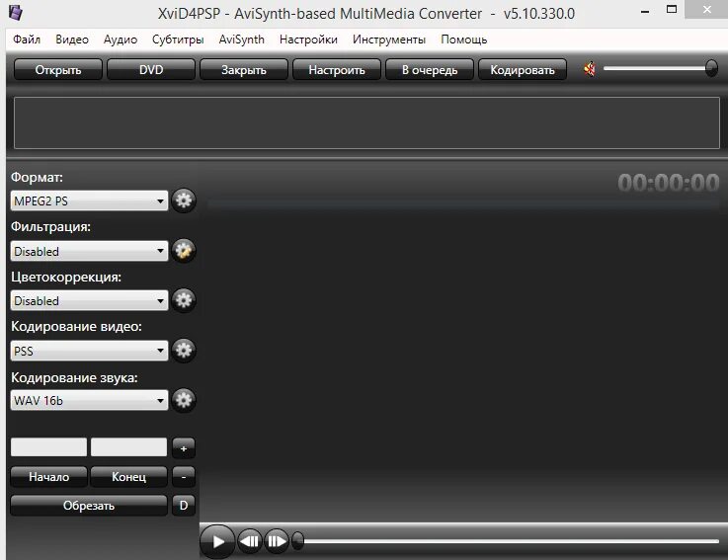Expand the Кодирование звука dropdown showing WAV 16b
The height and width of the screenshot is (560, 728).
pyautogui.click(x=89, y=400)
